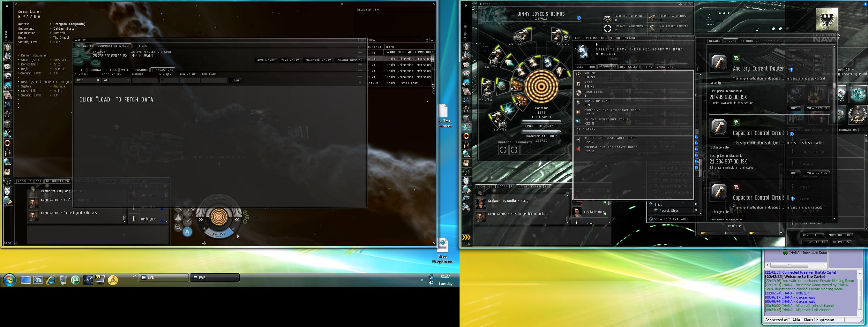Click the Windows Start orb
The image size is (868, 327).
[x=10, y=280]
